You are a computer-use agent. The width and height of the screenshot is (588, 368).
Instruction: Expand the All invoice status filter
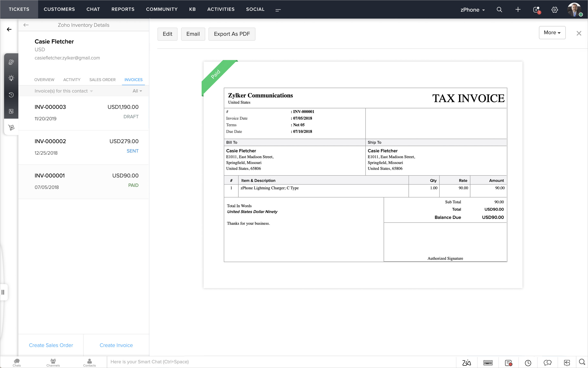click(x=137, y=91)
